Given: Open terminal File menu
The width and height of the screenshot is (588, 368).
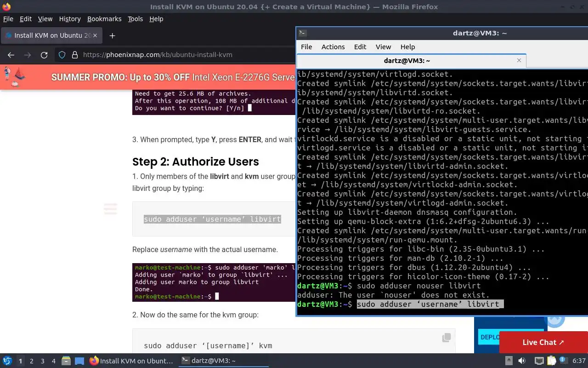Looking at the screenshot, I should (x=306, y=47).
